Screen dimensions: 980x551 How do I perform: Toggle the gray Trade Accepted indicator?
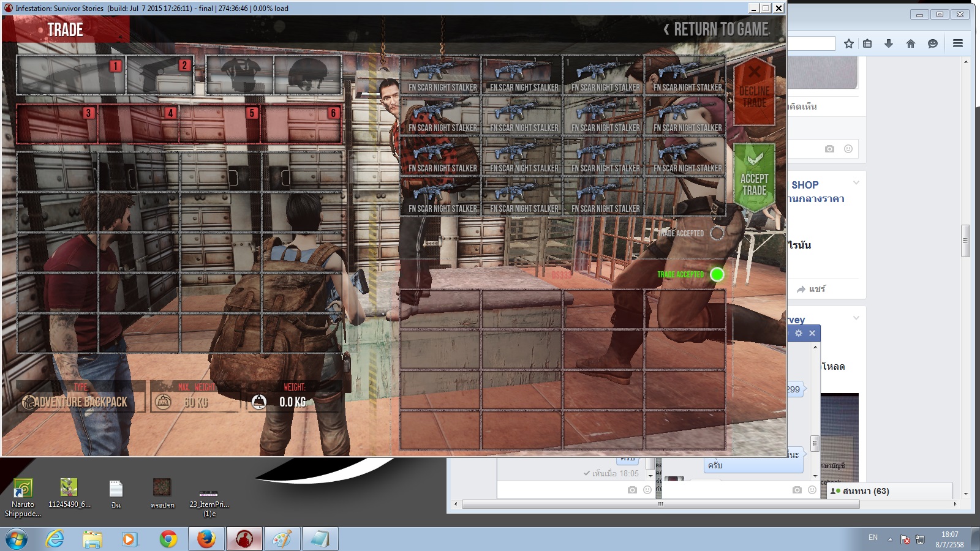(717, 233)
